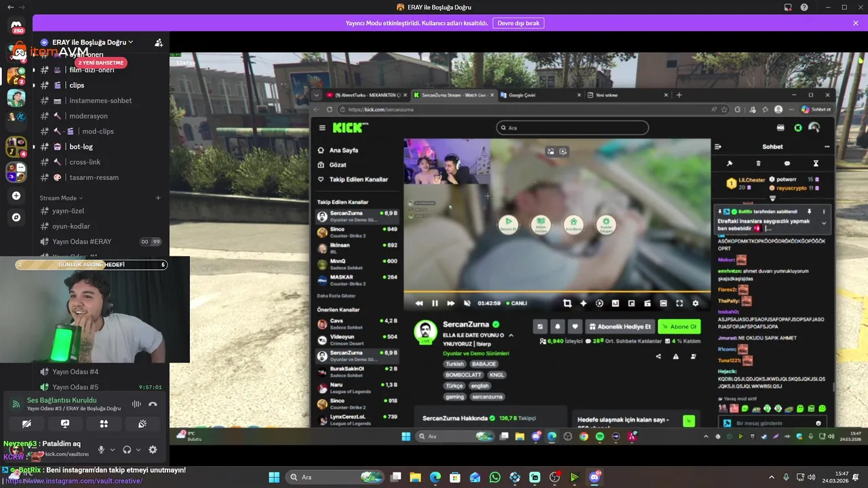The image size is (868, 488).
Task: Start screen sharing in voice panel
Action: pos(65,424)
